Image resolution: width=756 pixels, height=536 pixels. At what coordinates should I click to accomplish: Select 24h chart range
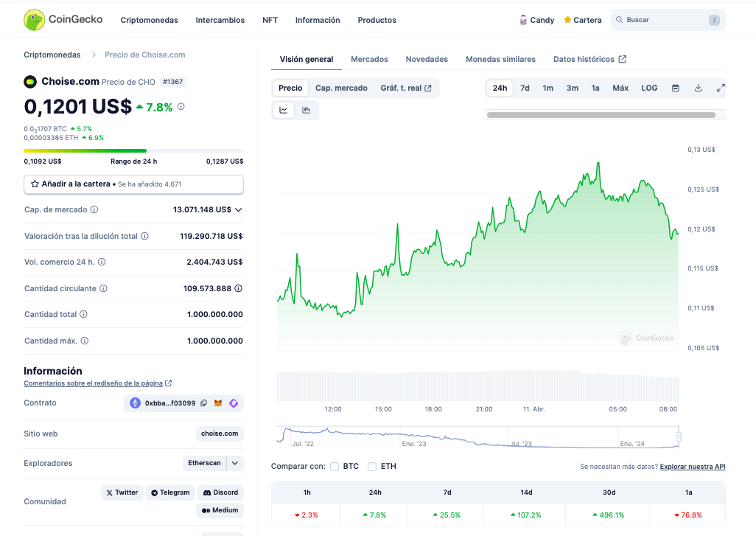(500, 88)
